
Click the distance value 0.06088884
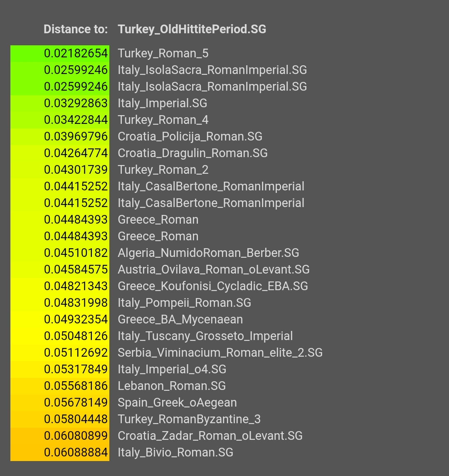(x=76, y=453)
